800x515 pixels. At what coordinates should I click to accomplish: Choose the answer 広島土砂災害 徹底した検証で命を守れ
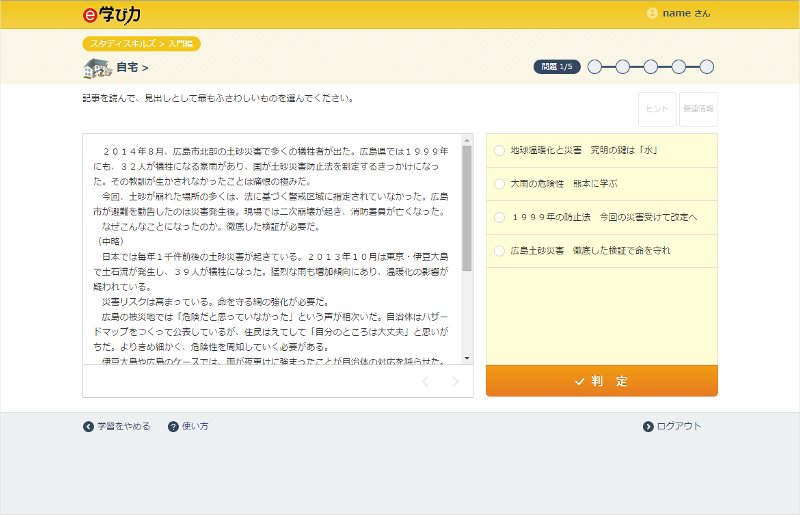pos(500,250)
